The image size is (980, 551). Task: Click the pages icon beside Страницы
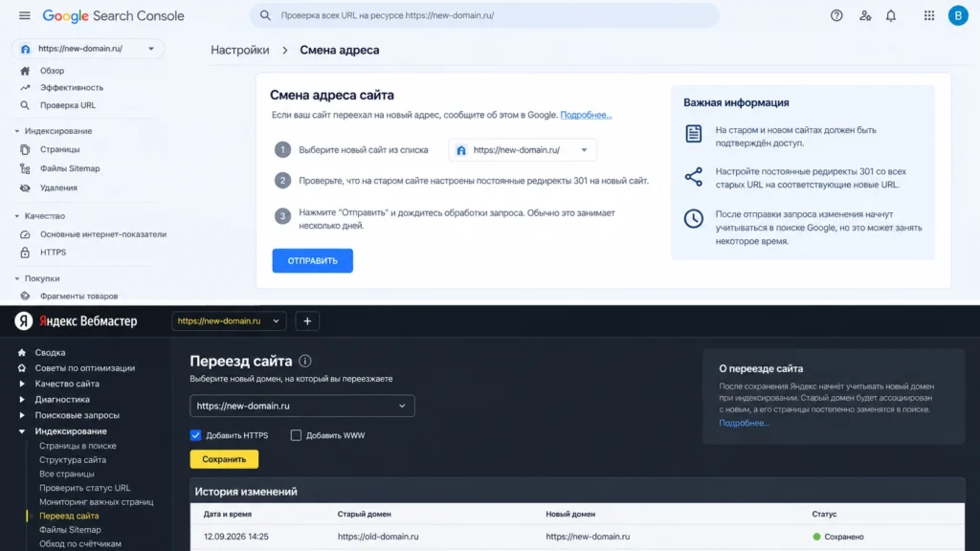click(x=25, y=149)
